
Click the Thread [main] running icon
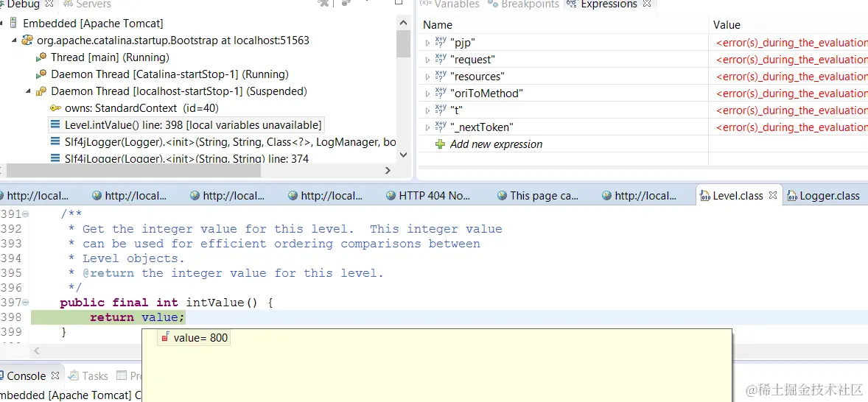pyautogui.click(x=41, y=57)
